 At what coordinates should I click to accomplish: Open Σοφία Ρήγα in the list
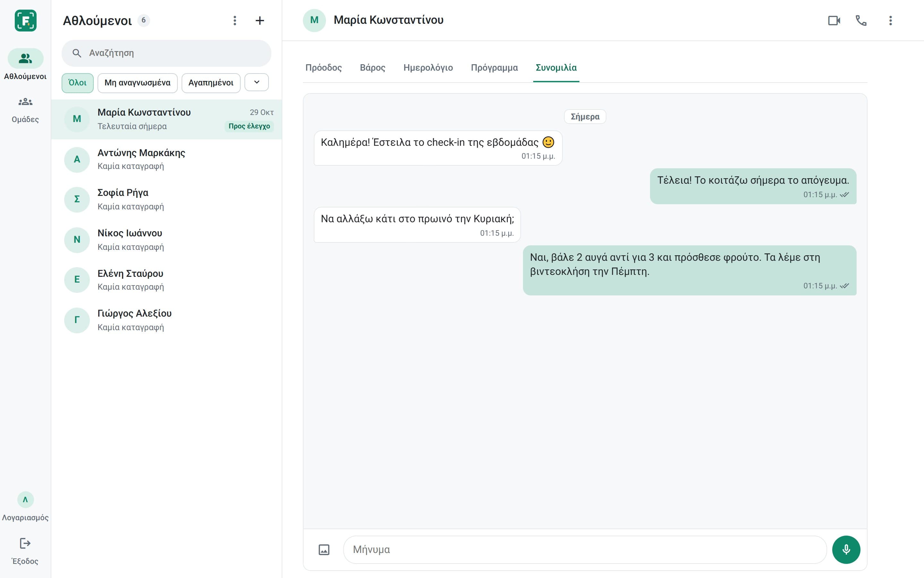pyautogui.click(x=167, y=199)
